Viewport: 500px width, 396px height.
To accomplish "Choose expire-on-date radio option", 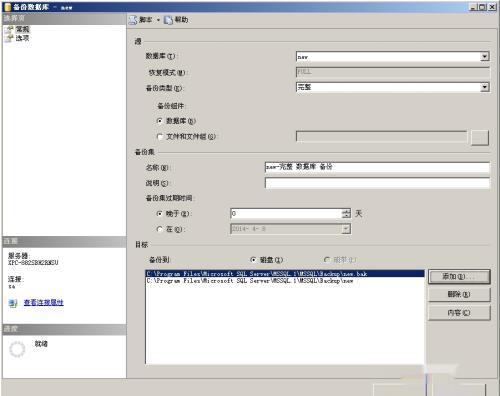I will coord(160,229).
